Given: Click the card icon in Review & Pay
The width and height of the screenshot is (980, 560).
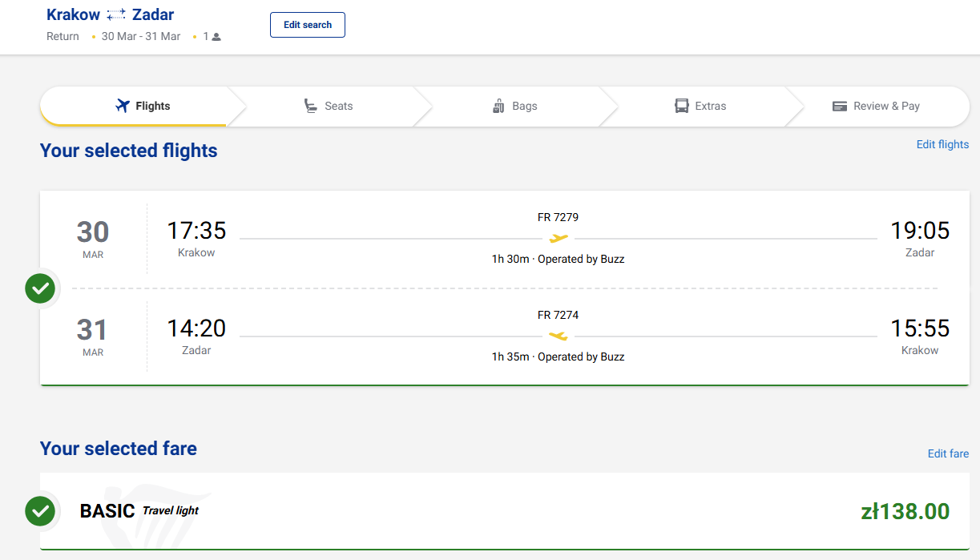Looking at the screenshot, I should [x=840, y=106].
